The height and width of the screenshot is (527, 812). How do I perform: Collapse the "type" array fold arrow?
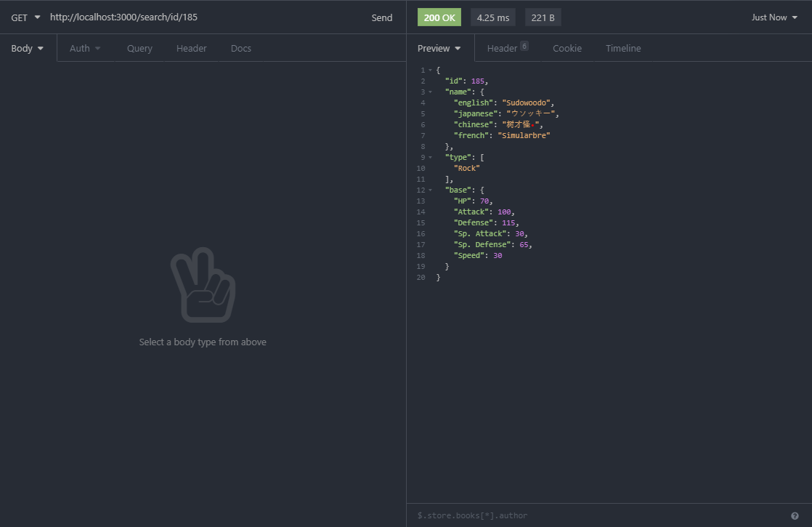click(430, 157)
